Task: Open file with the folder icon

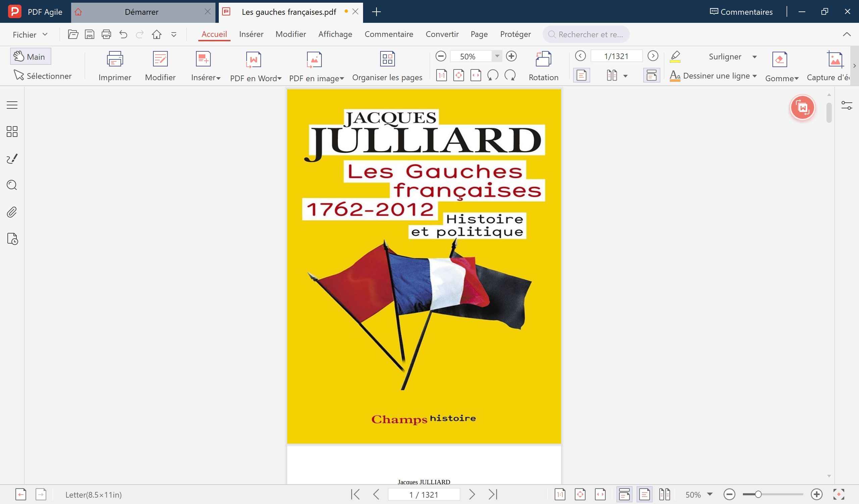Action: tap(73, 35)
